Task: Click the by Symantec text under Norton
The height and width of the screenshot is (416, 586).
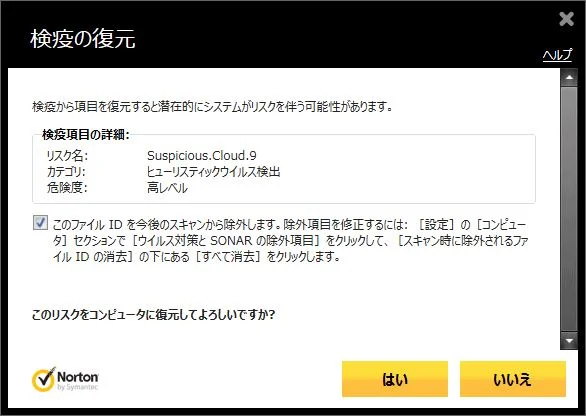Action: coord(77,387)
